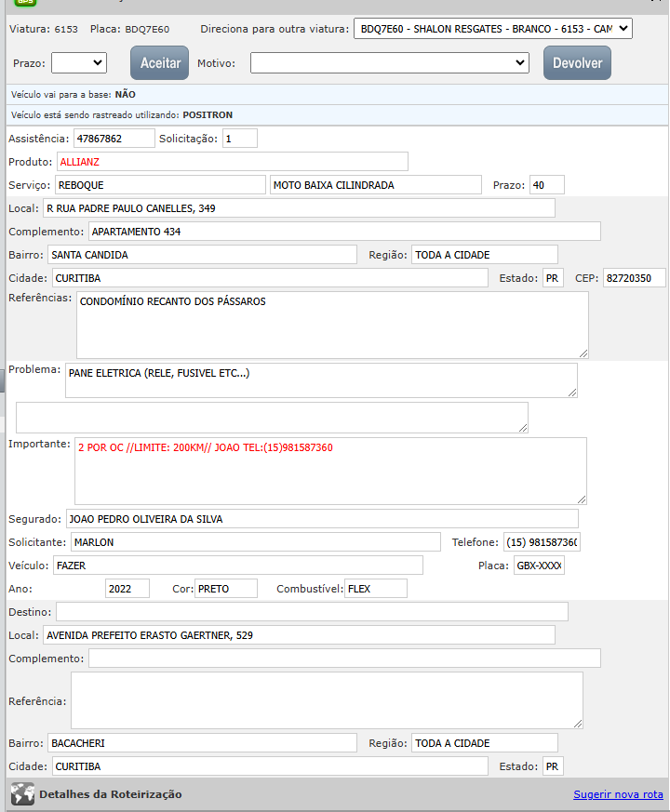
Task: Focus the Problema text area
Action: [321, 380]
